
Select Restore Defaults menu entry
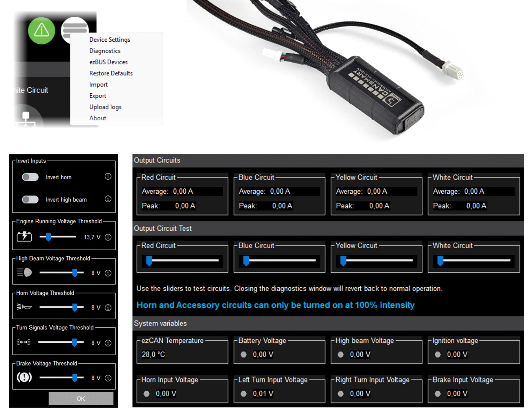(111, 73)
